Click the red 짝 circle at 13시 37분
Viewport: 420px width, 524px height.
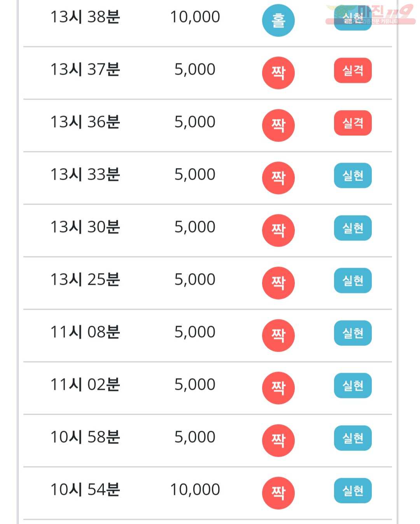point(278,73)
